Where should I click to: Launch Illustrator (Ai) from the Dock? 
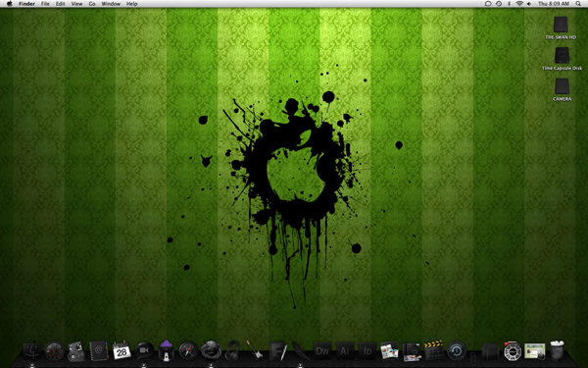pyautogui.click(x=345, y=351)
